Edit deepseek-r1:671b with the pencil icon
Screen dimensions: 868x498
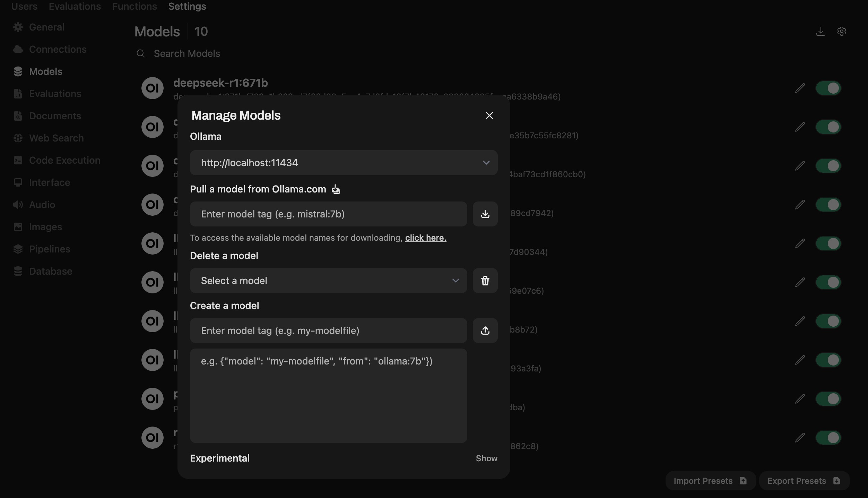pyautogui.click(x=800, y=88)
